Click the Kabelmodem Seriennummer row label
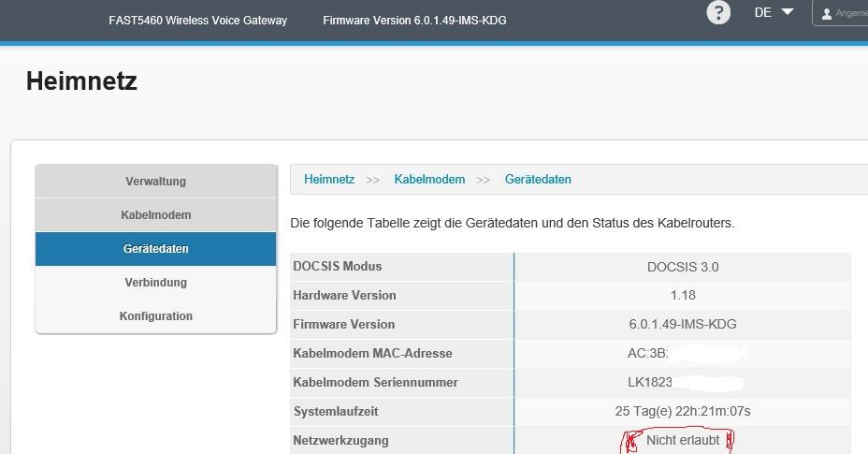This screenshot has width=868, height=454. (375, 383)
